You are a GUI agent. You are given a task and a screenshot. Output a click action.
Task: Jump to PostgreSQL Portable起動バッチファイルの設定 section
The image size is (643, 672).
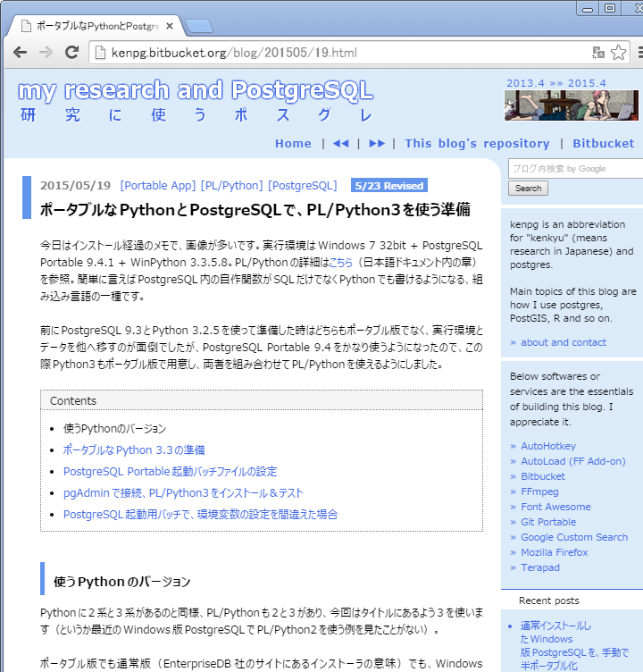pyautogui.click(x=170, y=472)
